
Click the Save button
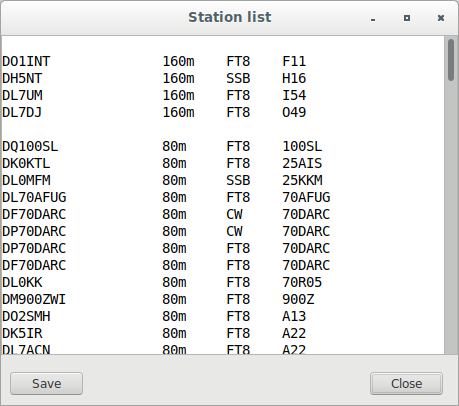(x=46, y=383)
